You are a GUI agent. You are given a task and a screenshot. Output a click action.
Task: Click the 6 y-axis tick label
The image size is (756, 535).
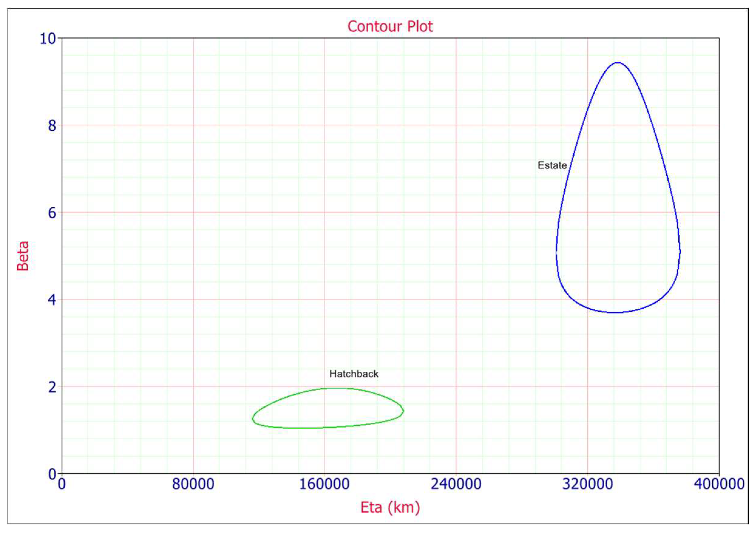tap(52, 213)
